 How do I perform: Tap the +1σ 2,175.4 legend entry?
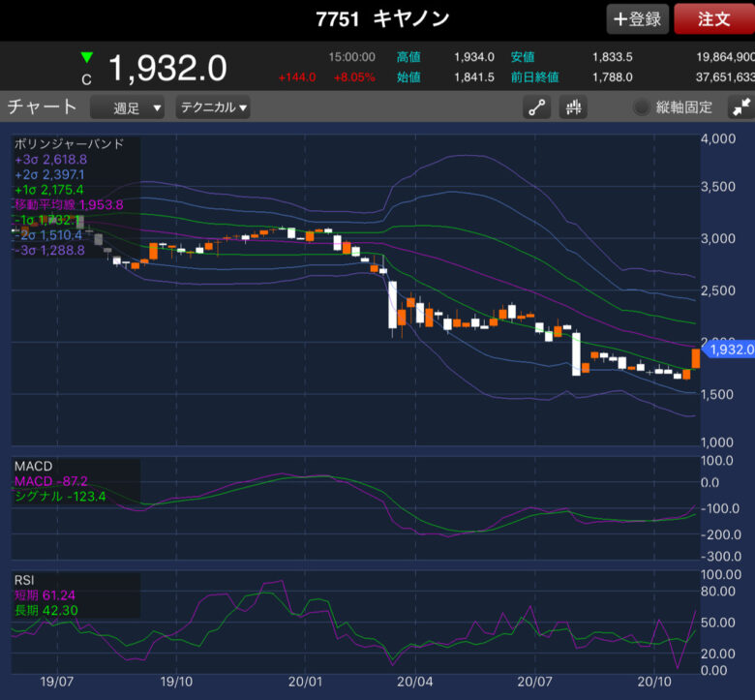coord(49,190)
